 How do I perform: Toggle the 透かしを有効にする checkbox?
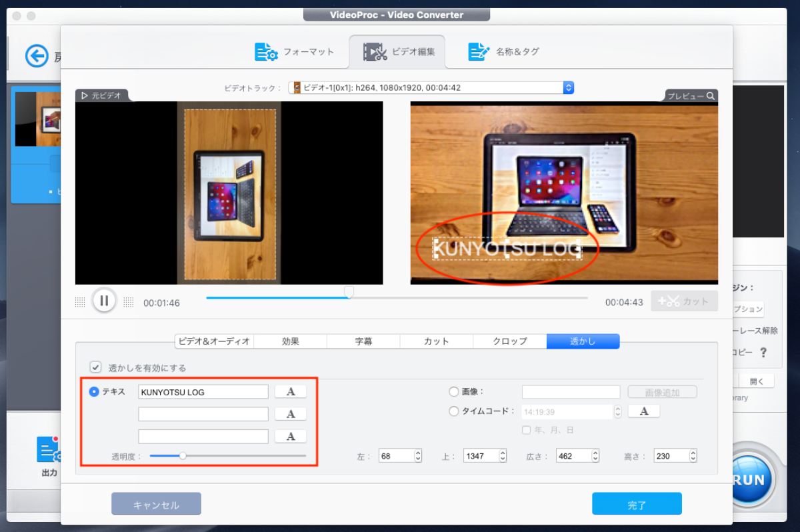[96, 367]
